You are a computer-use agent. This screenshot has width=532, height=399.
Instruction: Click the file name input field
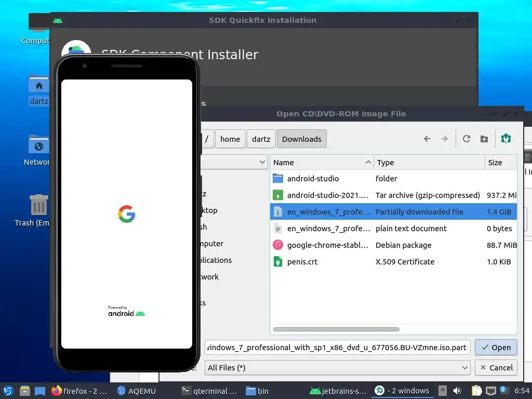click(x=337, y=348)
